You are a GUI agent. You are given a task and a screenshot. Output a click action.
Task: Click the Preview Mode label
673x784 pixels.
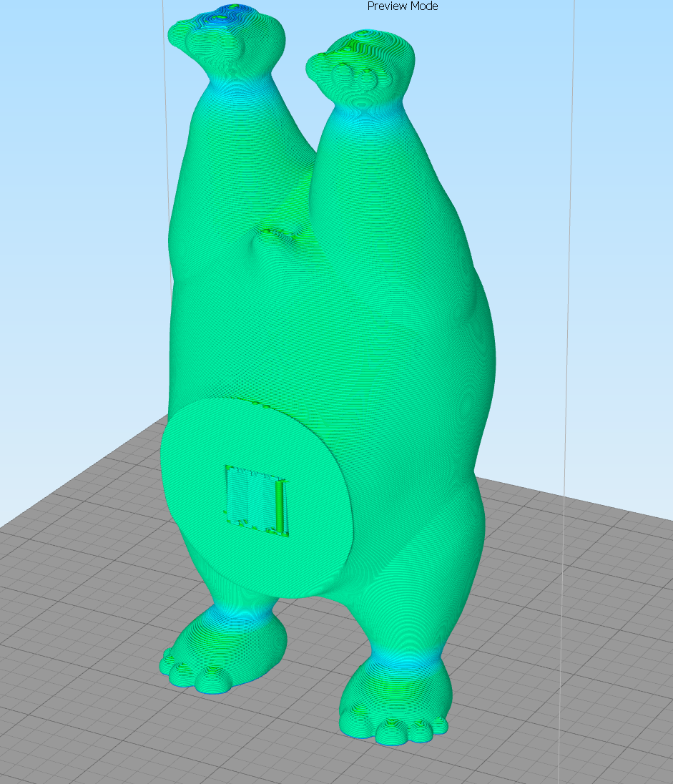tap(403, 6)
